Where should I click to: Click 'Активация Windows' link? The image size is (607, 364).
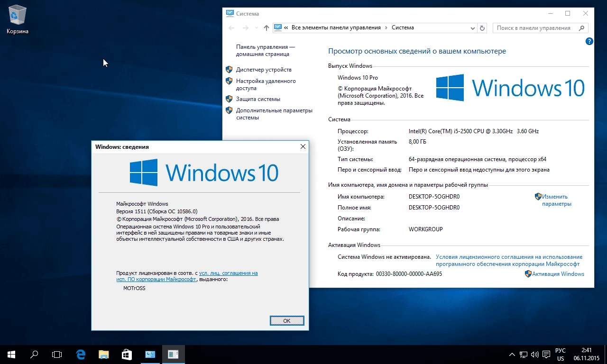(558, 274)
